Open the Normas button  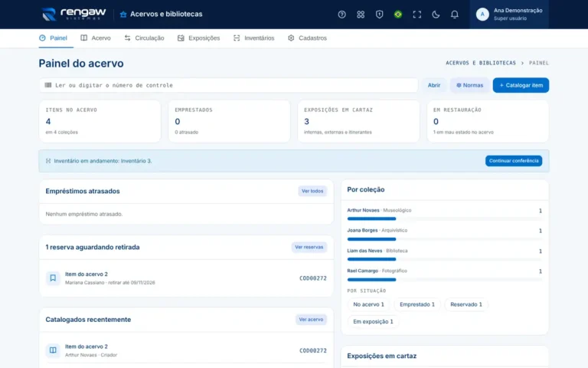469,85
